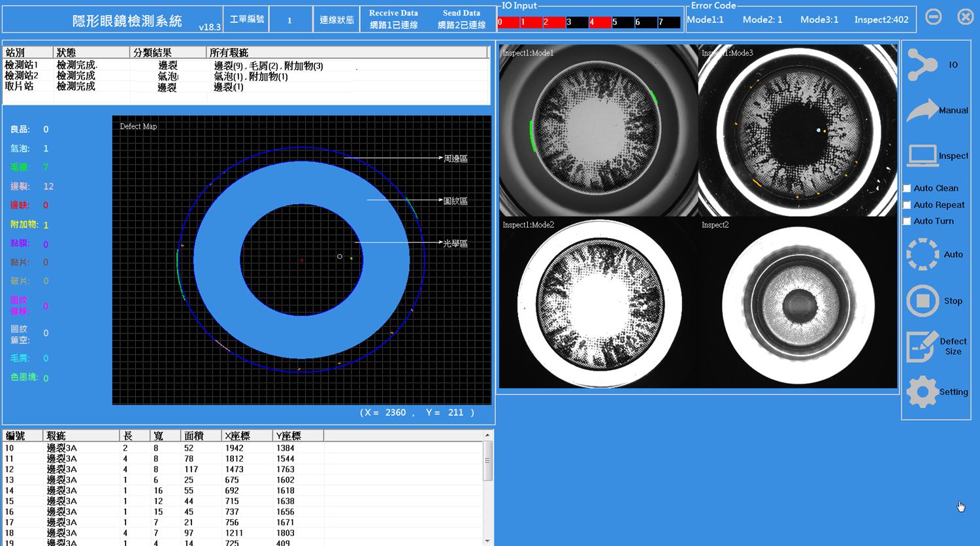This screenshot has width=980, height=546.
Task: Select the 檢測站1 station row
Action: pos(246,65)
